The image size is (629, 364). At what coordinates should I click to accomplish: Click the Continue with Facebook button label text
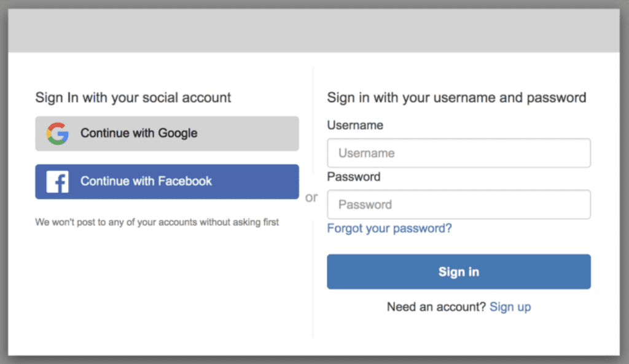(146, 181)
